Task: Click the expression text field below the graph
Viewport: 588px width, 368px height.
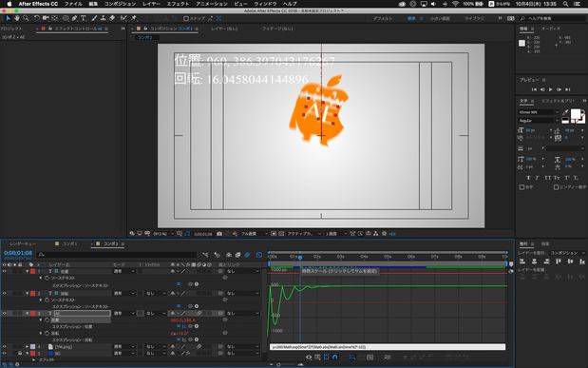Action: coord(387,347)
